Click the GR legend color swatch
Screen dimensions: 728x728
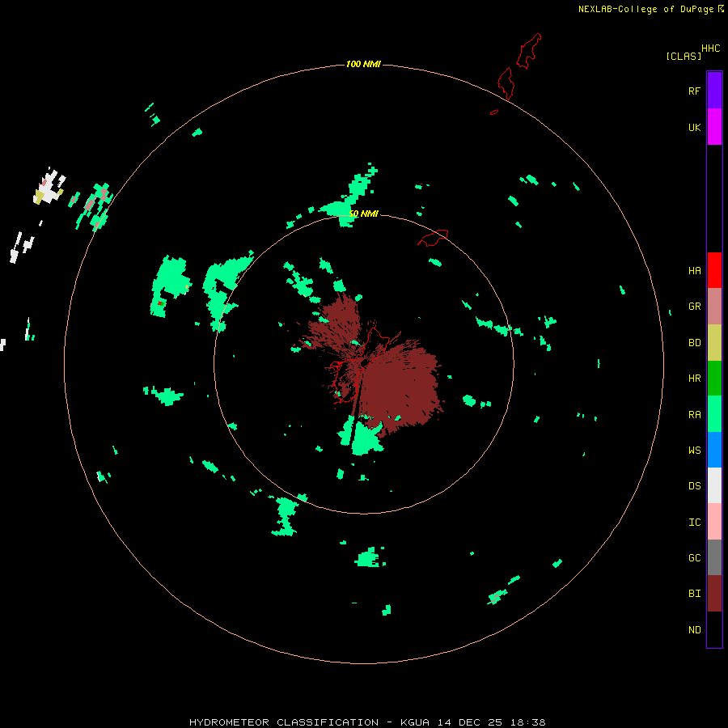(714, 307)
